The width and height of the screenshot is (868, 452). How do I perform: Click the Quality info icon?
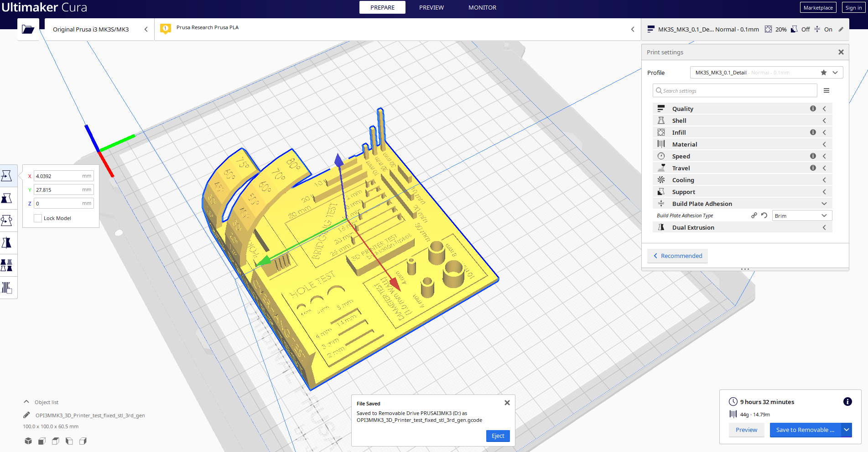pos(813,109)
